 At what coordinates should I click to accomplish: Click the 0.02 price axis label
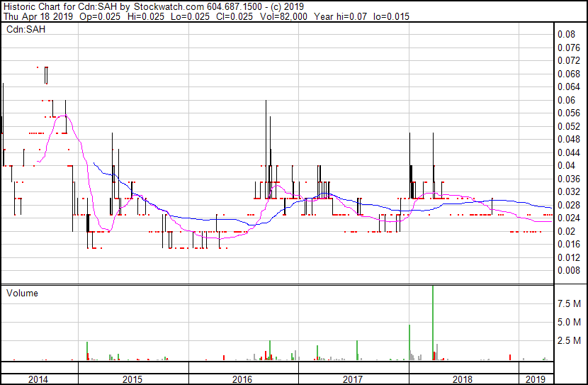click(x=566, y=232)
